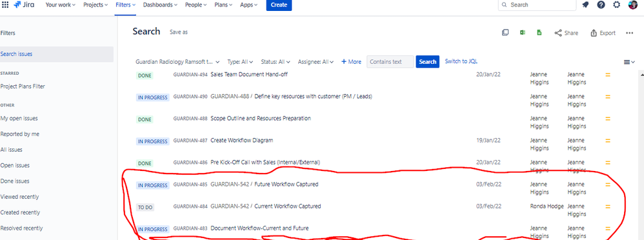Open the settings gear icon
This screenshot has width=644, height=240.
616,5
